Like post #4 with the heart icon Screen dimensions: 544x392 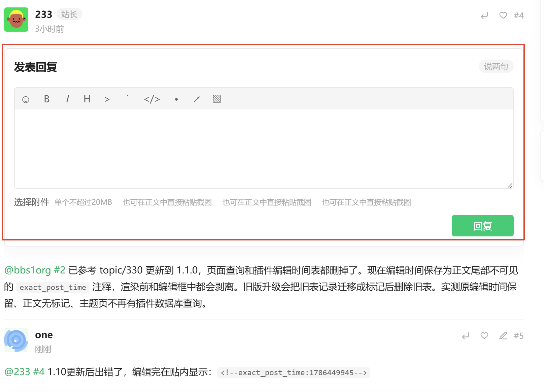(503, 15)
